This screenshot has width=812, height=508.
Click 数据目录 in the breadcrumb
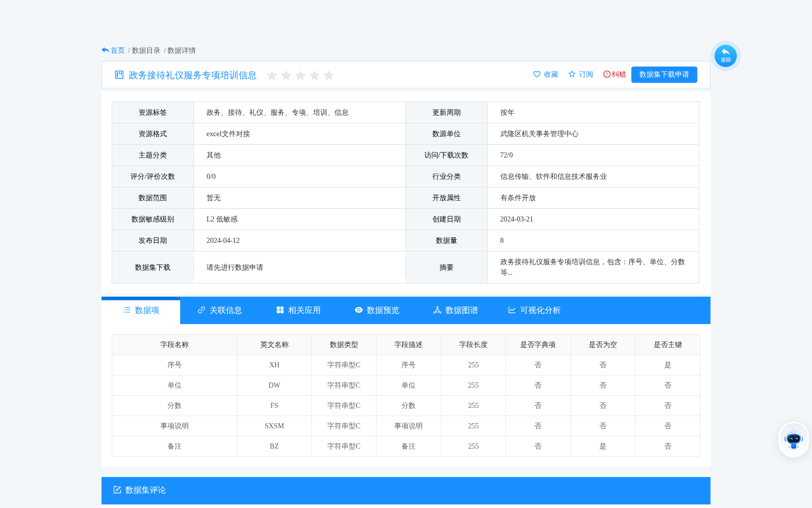(146, 50)
